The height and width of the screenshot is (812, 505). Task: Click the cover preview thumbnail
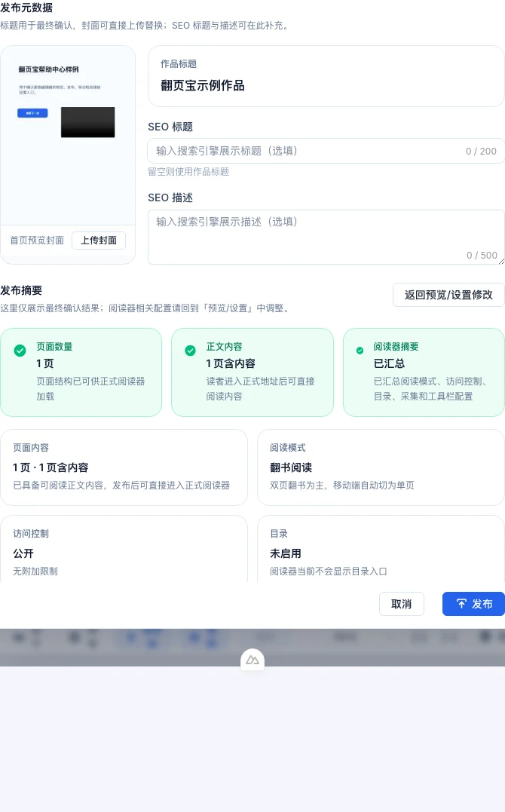tap(68, 136)
